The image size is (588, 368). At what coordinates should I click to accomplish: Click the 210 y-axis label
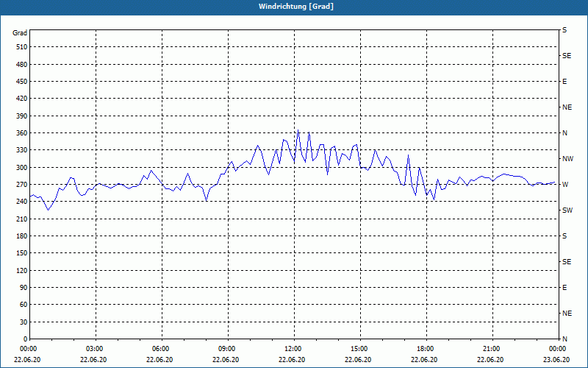click(22, 219)
